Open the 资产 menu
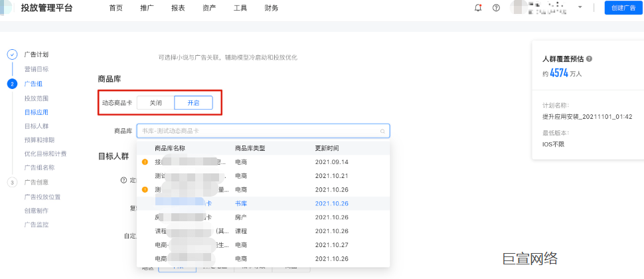The width and height of the screenshot is (644, 279). tap(209, 8)
